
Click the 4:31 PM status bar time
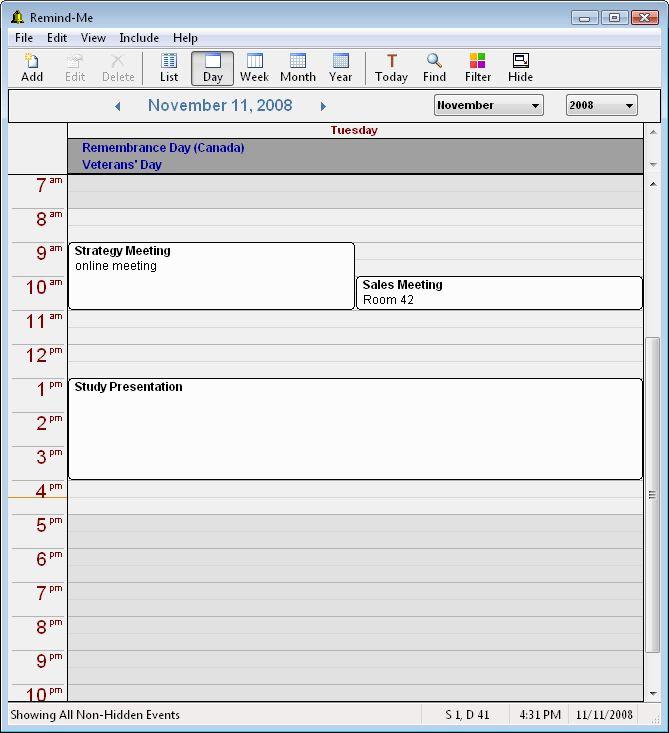[x=540, y=715]
